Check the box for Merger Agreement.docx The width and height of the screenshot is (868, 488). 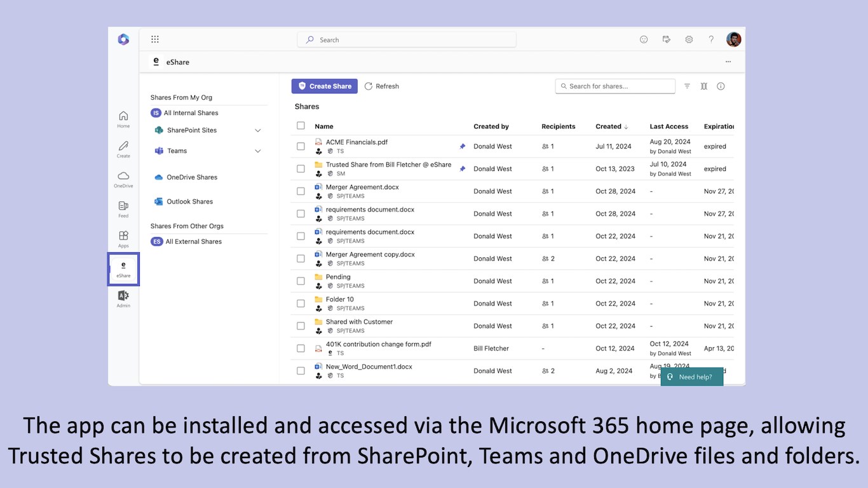point(301,191)
